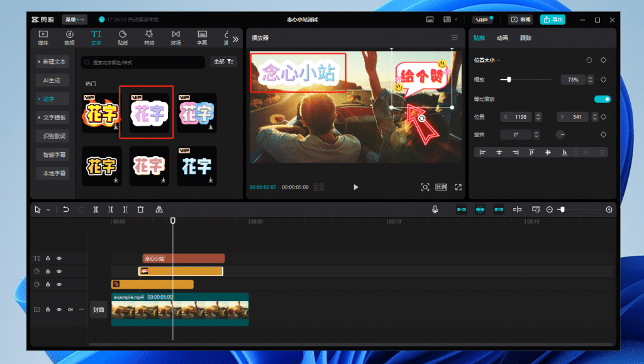This screenshot has height=364, width=644.
Task: Hide the text track with eye icon
Action: point(59,258)
